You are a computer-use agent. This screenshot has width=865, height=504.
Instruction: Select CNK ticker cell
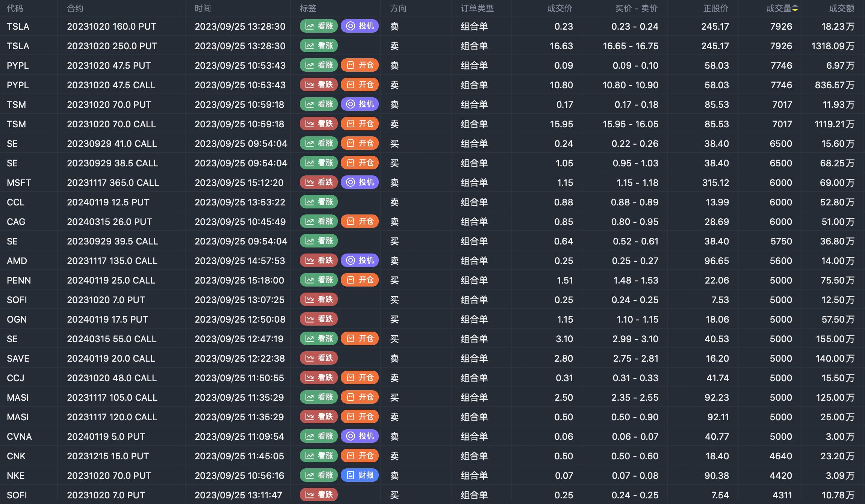tap(16, 456)
